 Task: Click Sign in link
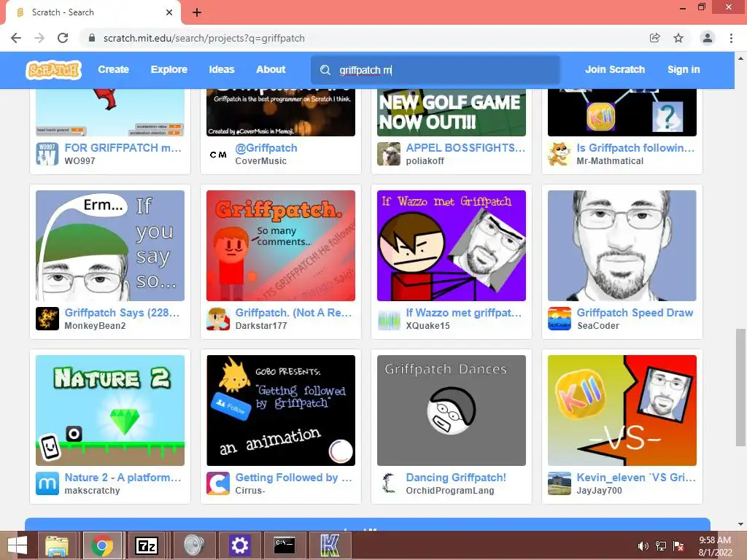point(683,69)
